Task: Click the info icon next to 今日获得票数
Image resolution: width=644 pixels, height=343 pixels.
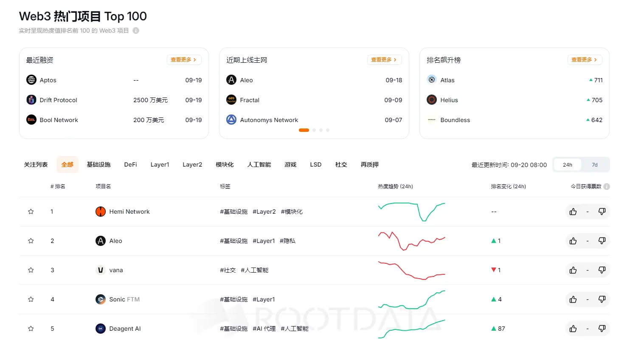Action: pos(607,186)
